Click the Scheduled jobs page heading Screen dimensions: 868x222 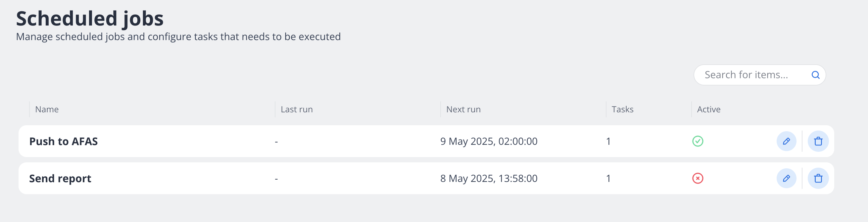(x=90, y=19)
